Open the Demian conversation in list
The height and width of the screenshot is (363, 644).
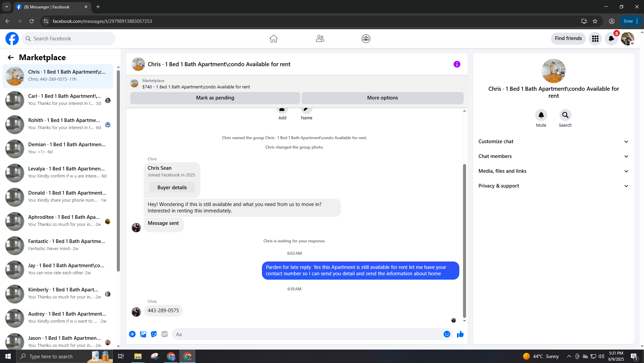[x=58, y=149]
